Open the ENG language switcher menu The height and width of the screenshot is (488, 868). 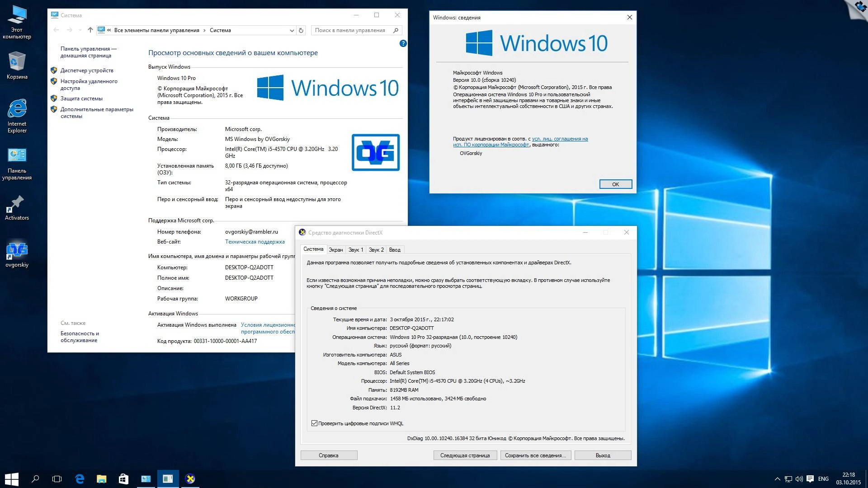click(x=823, y=479)
